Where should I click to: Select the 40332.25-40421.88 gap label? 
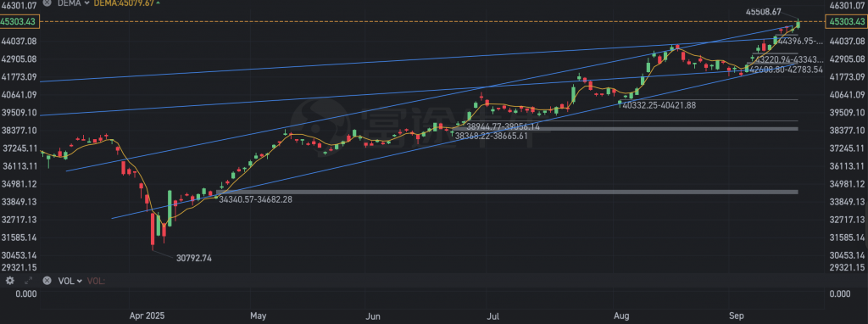(659, 105)
